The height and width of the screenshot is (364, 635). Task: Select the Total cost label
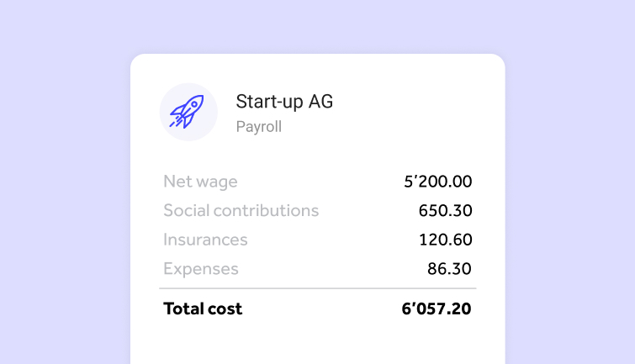pos(203,309)
